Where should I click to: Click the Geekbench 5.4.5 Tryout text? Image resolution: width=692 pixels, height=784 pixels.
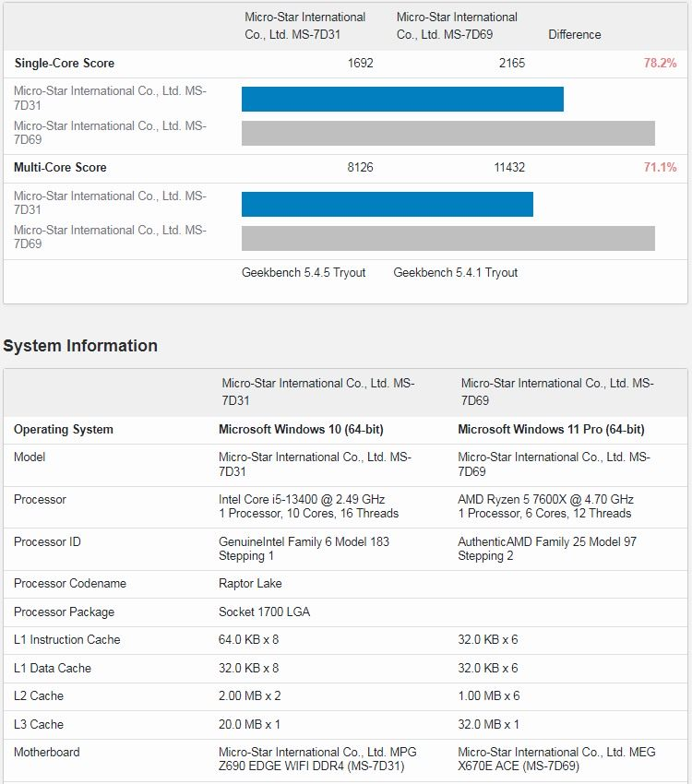[x=304, y=272]
